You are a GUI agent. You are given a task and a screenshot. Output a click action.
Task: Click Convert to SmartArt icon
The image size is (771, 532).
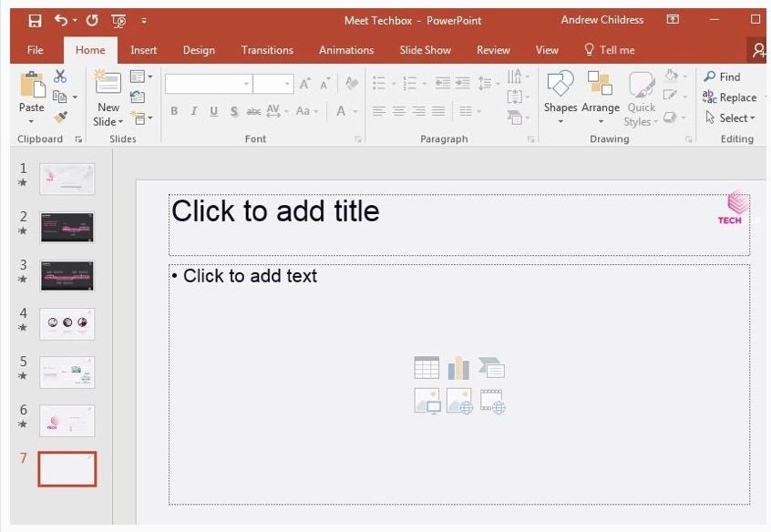point(518,118)
